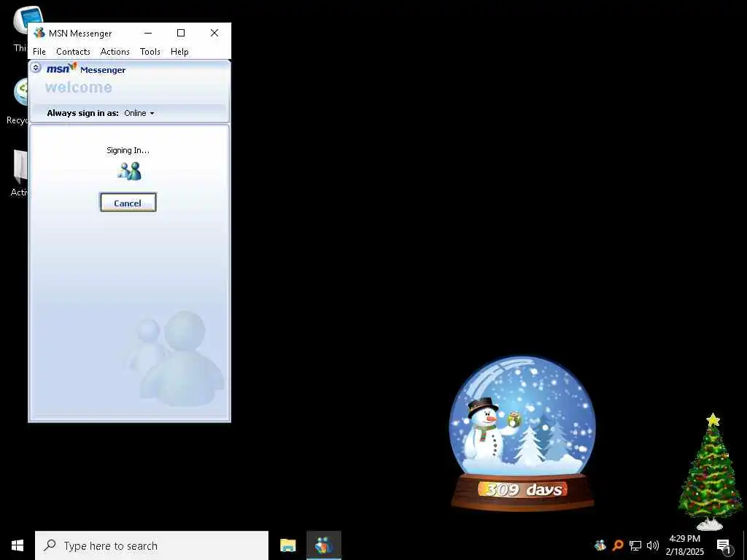
Task: Click the MSN Messenger title bar icon
Action: [39, 33]
